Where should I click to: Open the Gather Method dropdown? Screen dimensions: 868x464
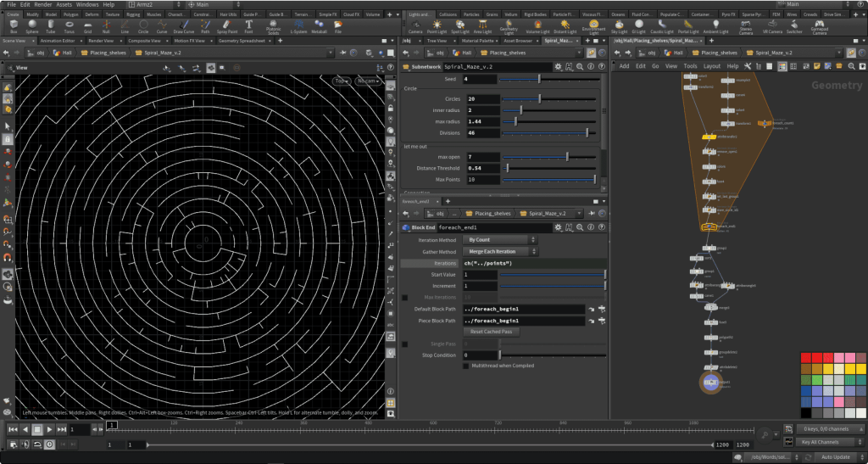click(x=500, y=251)
